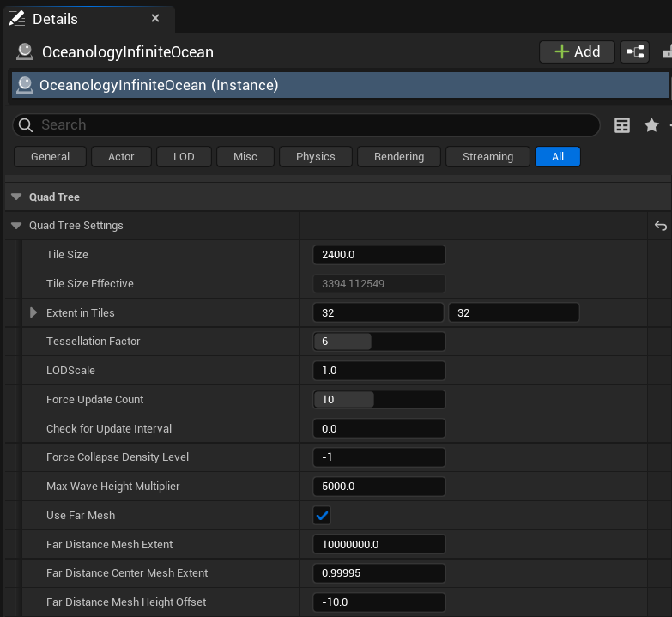Select the Details tab

point(89,19)
